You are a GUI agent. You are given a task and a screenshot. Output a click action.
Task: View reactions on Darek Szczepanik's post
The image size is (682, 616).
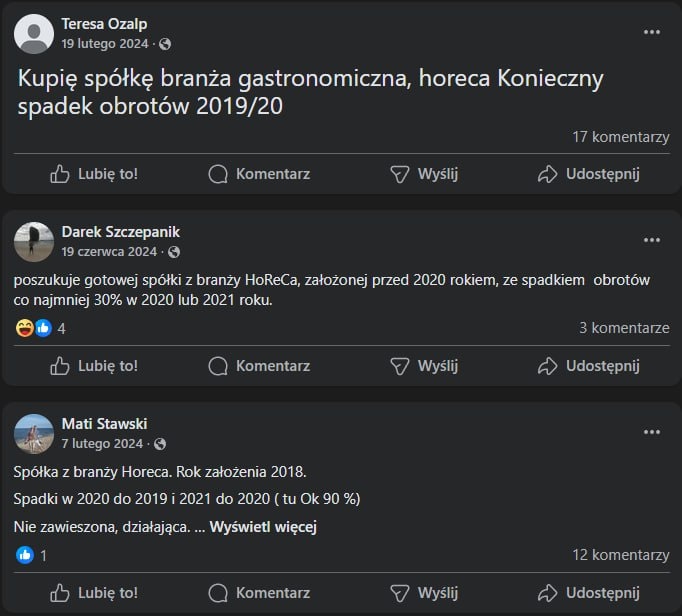click(x=41, y=328)
